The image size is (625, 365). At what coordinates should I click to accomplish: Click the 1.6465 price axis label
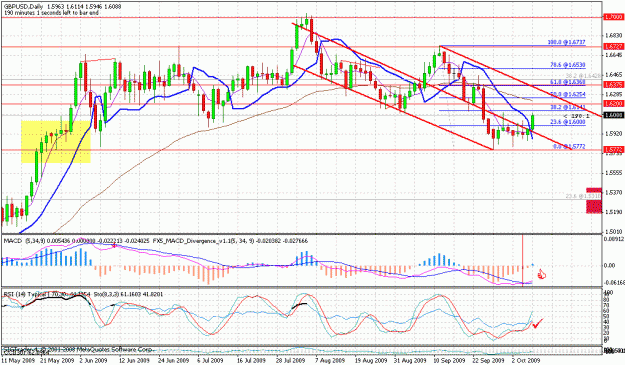click(x=613, y=75)
